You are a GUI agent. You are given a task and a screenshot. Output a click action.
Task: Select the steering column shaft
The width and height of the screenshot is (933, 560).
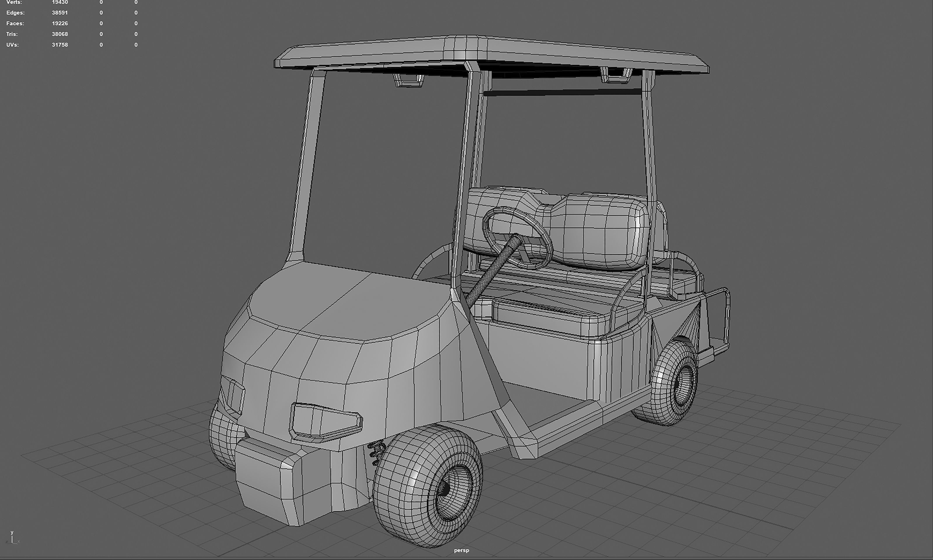(494, 270)
